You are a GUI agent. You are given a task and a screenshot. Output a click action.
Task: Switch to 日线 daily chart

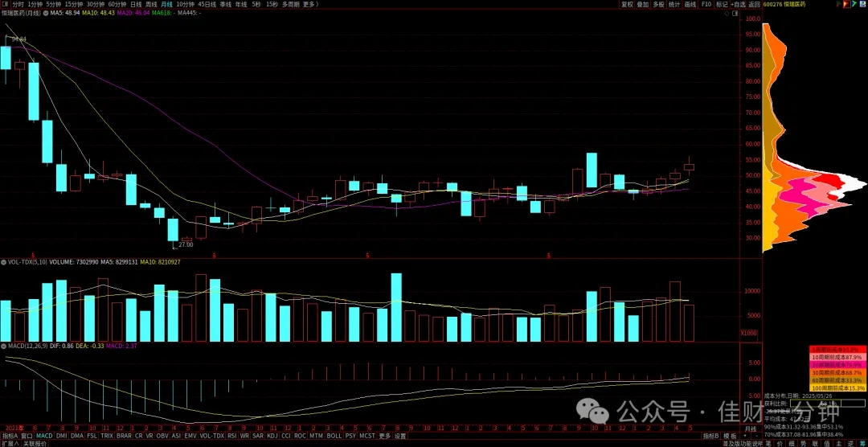[136, 4]
